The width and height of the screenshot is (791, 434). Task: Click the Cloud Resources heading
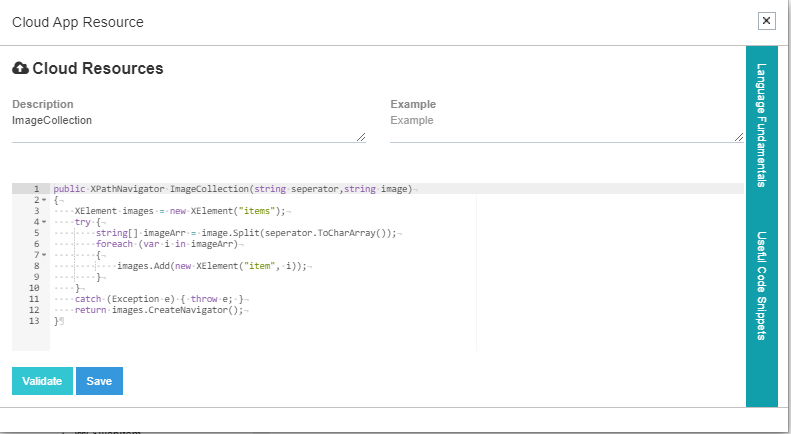coord(98,68)
